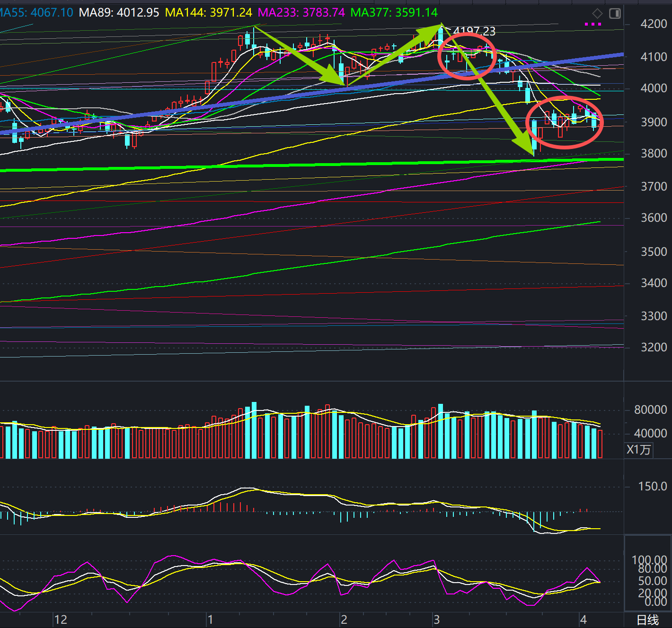Click the diamond marker icon at top right
672x628 pixels.
[x=597, y=13]
